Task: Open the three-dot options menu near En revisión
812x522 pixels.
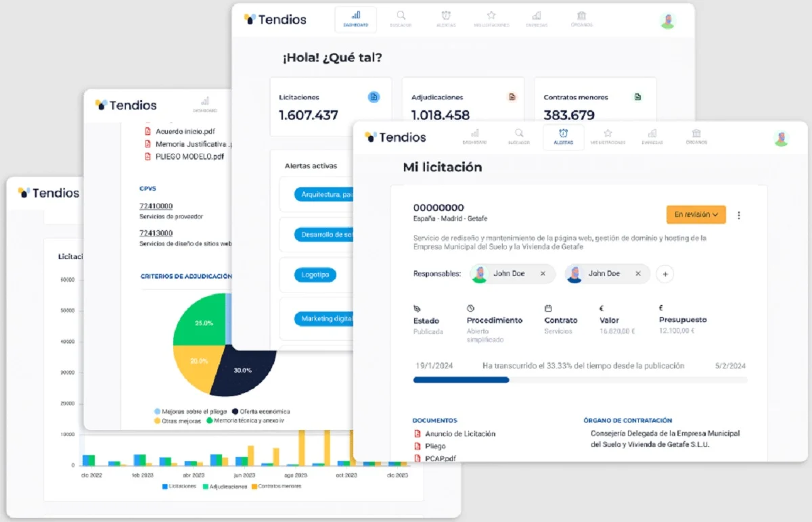Action: [x=739, y=214]
